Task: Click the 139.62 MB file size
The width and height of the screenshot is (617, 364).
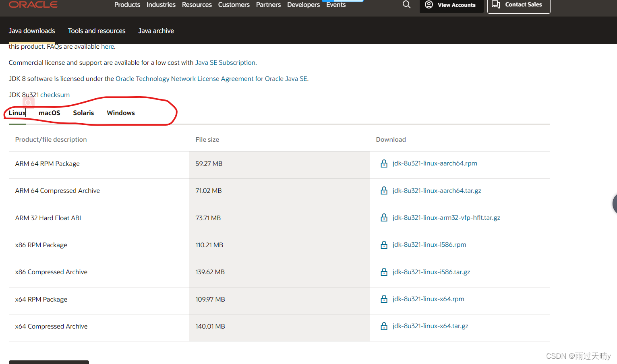Action: pyautogui.click(x=210, y=272)
